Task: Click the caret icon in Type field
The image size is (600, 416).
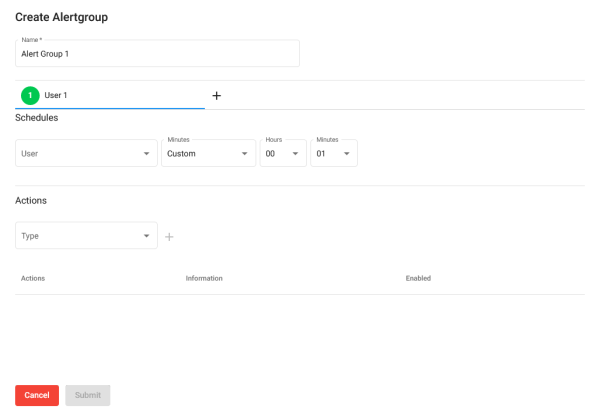Action: coord(147,236)
